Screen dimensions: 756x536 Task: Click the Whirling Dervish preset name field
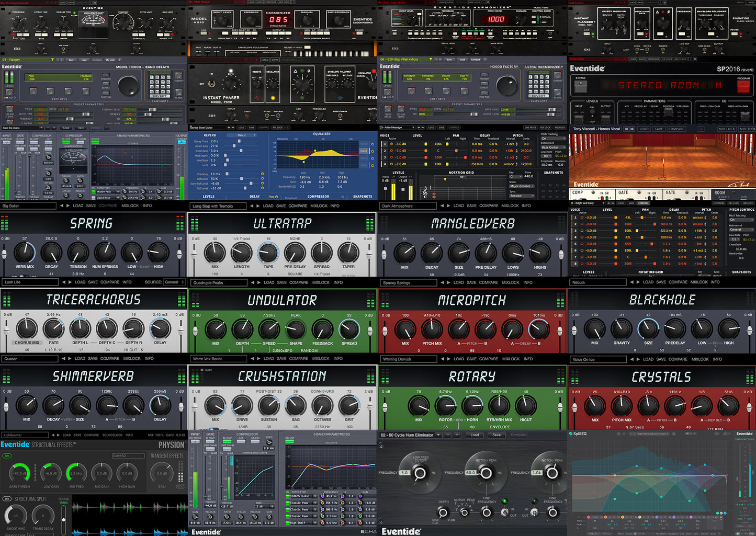tap(408, 359)
